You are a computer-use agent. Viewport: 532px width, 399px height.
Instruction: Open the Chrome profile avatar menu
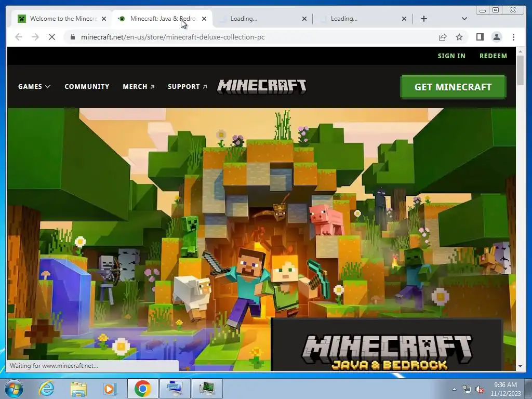(496, 37)
